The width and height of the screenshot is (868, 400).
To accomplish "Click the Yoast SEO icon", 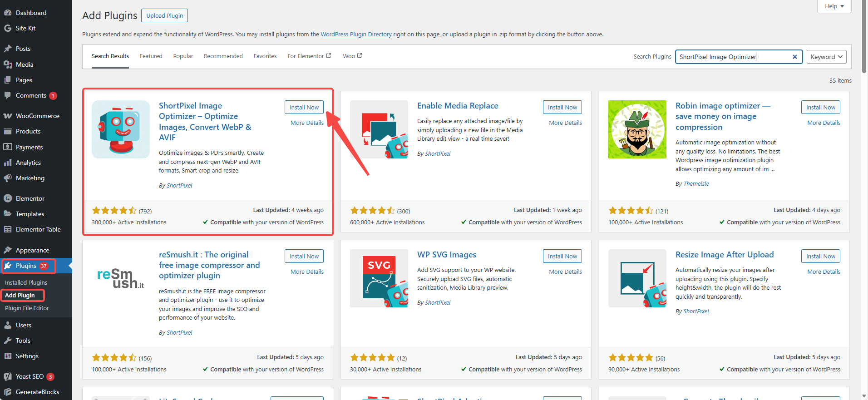I will 8,376.
